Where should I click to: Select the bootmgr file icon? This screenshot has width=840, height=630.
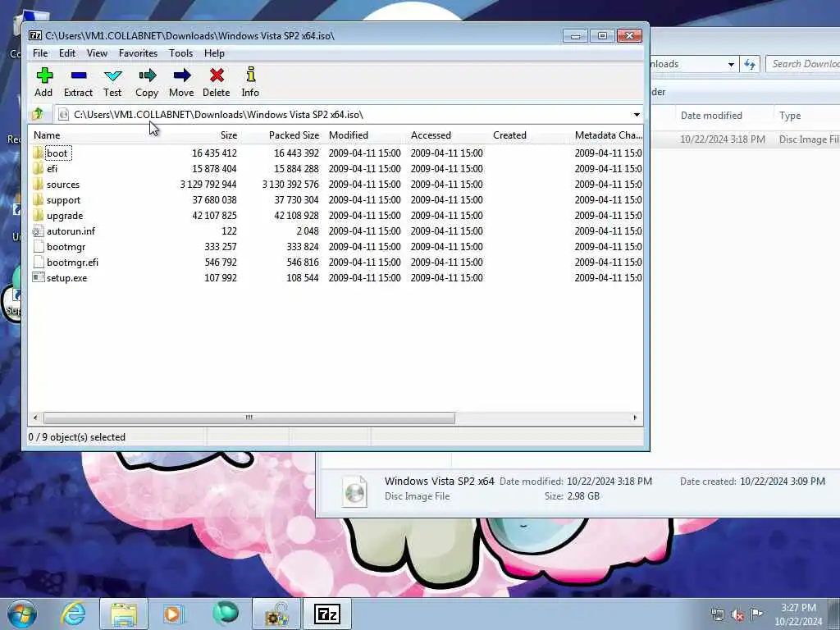click(x=38, y=246)
